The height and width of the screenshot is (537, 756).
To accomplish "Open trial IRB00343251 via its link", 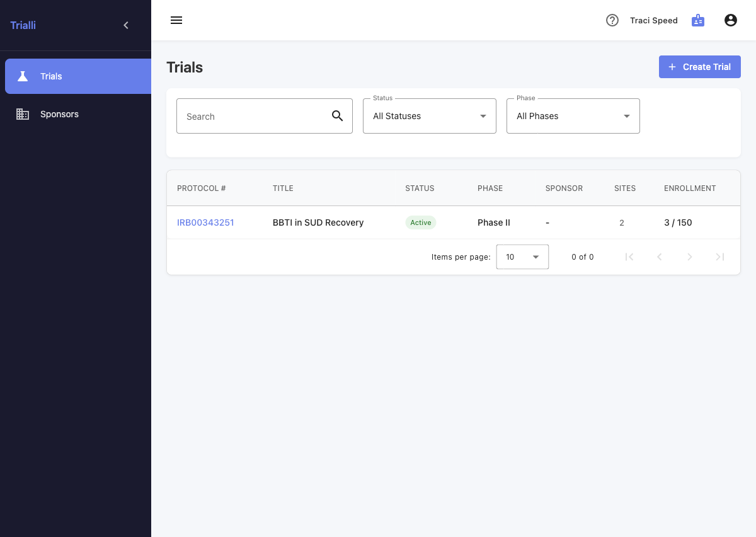I will [205, 222].
